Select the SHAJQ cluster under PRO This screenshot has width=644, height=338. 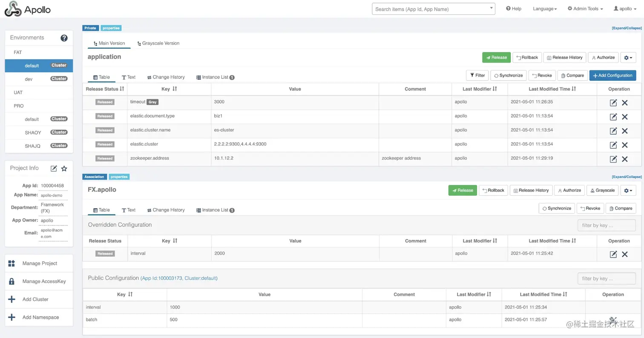tap(39, 146)
